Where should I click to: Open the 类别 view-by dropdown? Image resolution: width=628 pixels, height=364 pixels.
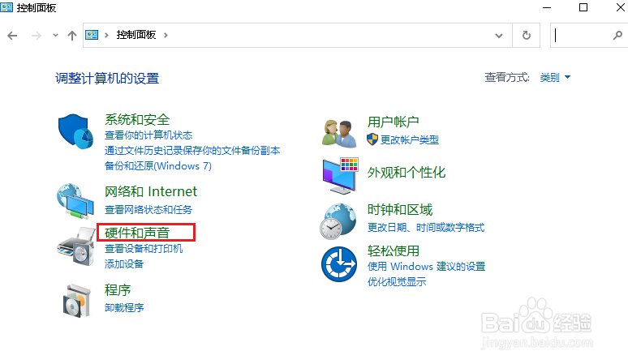(555, 78)
